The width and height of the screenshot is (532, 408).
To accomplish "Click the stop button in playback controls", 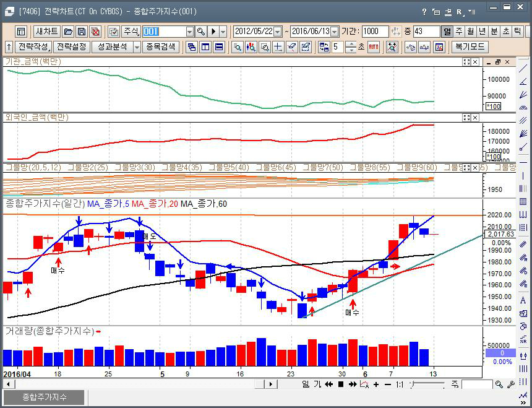I will (340, 384).
